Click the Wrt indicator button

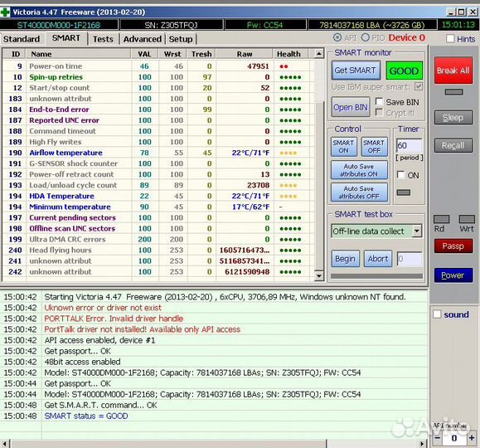(467, 219)
